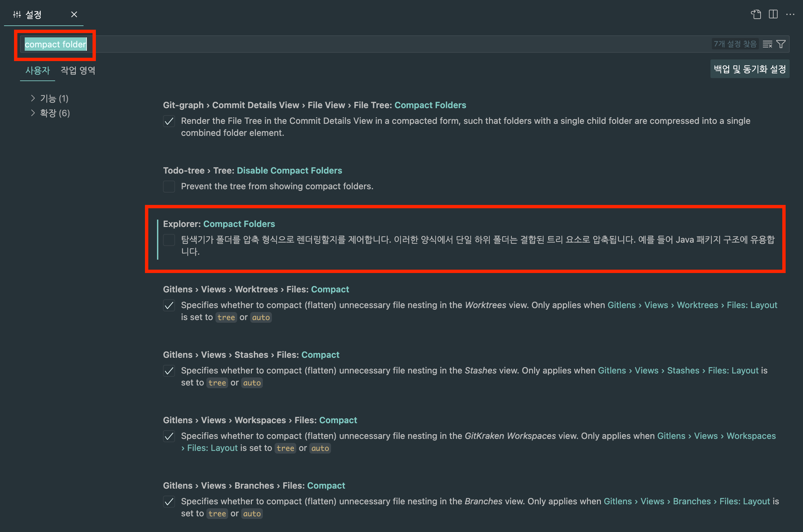Uncheck Git-graph File Tree Compact Folders checkbox
Screen dimensions: 803x532
[x=169, y=121]
